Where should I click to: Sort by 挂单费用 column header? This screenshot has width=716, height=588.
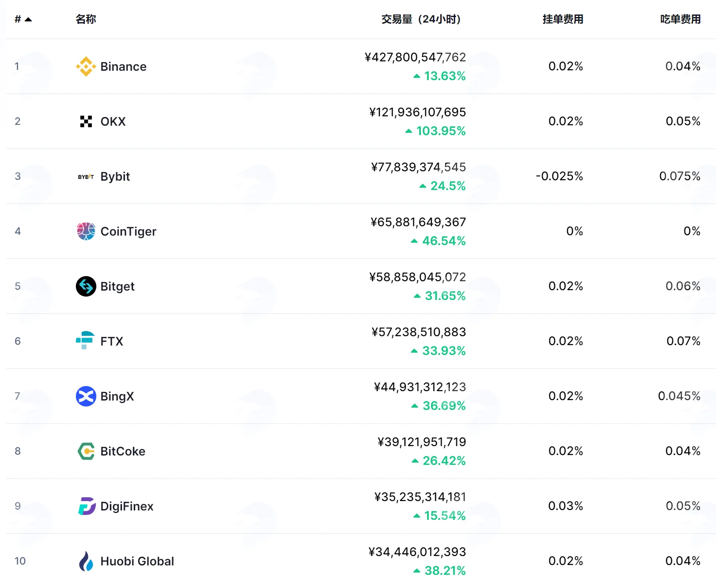[563, 19]
